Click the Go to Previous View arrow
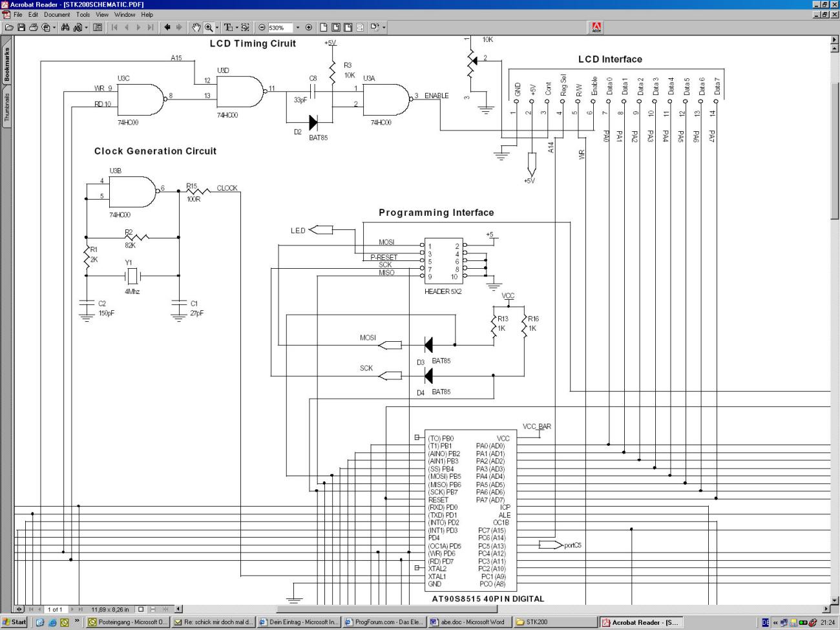Screen dimensions: 840x630 click(x=167, y=27)
